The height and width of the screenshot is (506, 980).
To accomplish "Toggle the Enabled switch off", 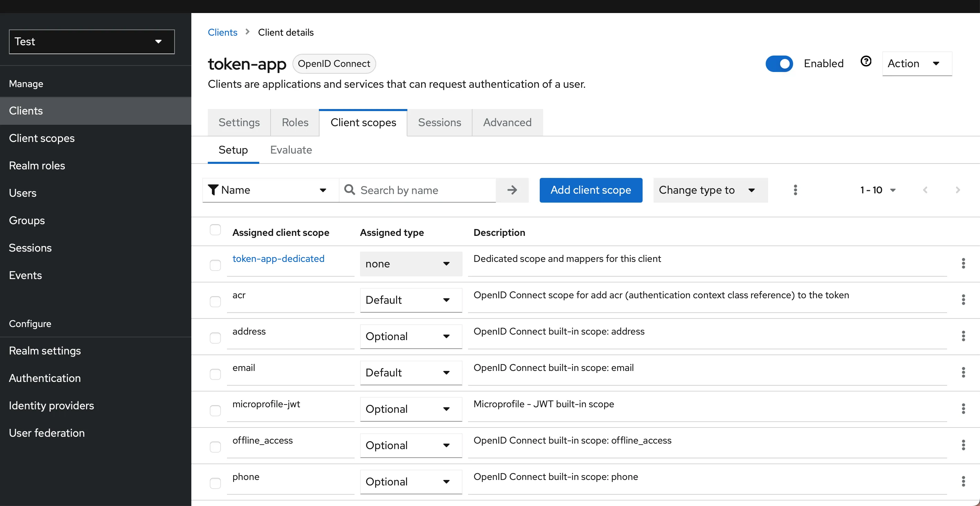I will click(779, 63).
